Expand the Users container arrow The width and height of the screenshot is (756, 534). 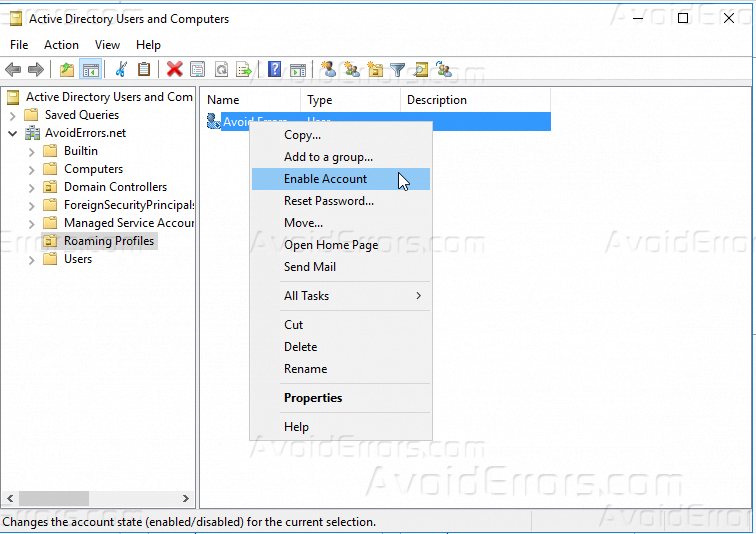(x=31, y=259)
